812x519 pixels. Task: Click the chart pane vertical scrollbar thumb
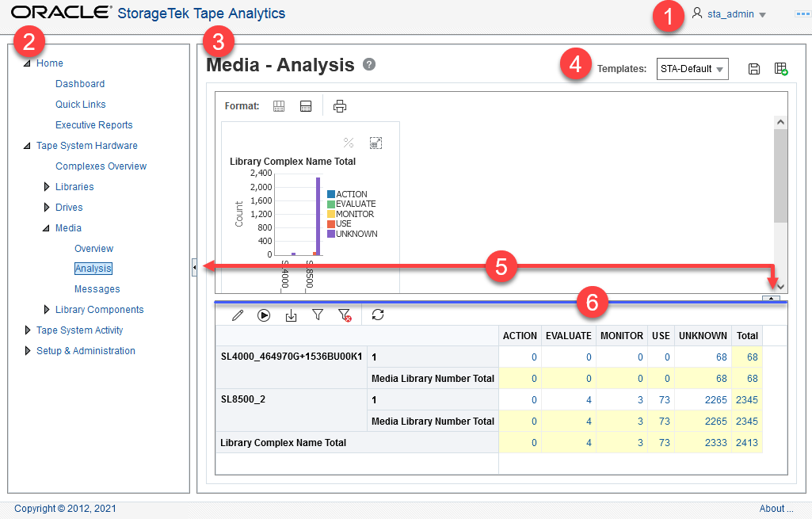780,176
